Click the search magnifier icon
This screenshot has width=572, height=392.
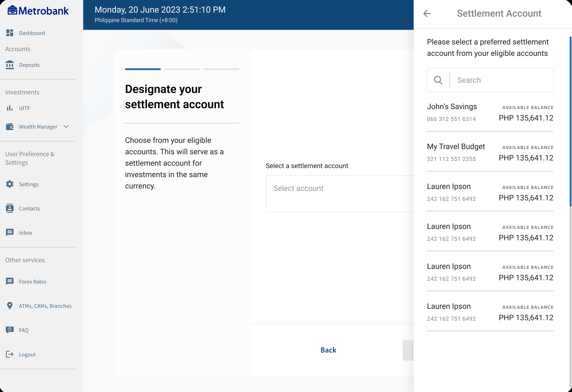(x=438, y=80)
